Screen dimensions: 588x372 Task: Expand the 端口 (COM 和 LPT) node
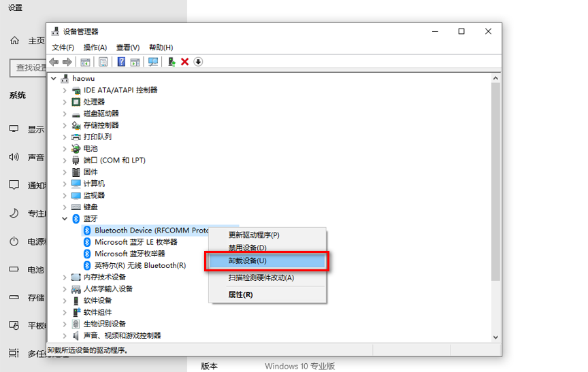65,160
